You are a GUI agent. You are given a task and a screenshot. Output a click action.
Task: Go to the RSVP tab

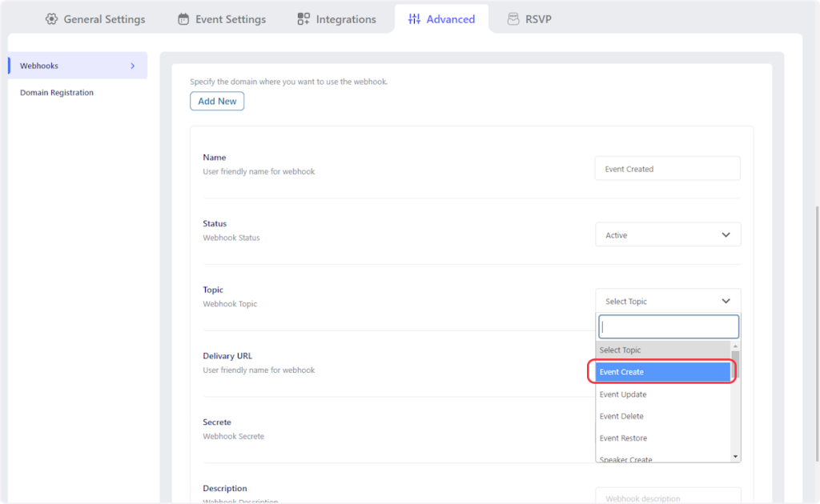point(538,19)
